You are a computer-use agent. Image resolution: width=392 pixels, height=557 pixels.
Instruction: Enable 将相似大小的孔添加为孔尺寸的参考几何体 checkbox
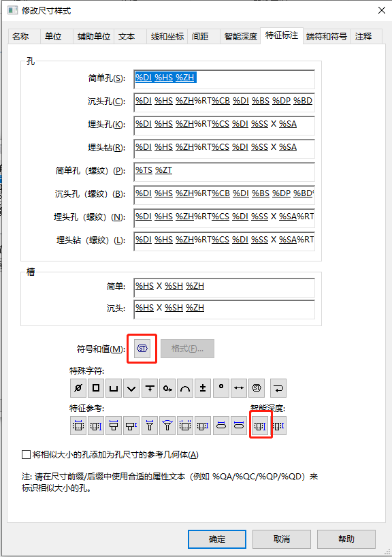pyautogui.click(x=27, y=455)
